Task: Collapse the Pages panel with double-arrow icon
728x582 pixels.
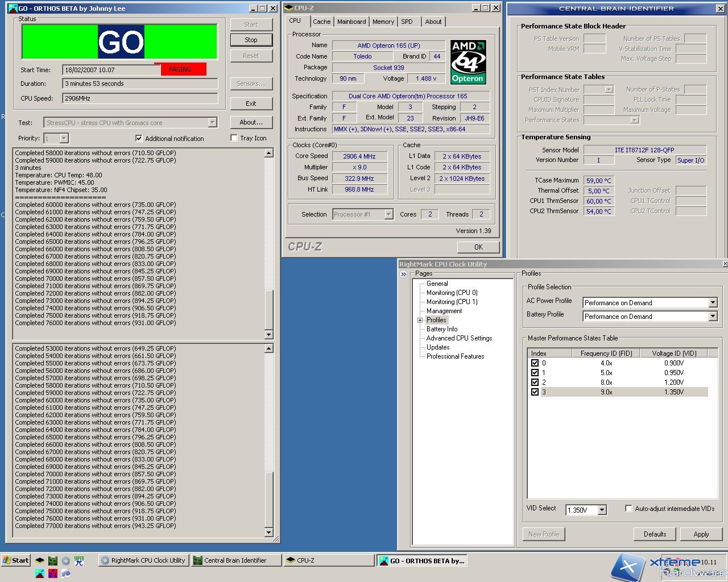Action: pos(404,274)
